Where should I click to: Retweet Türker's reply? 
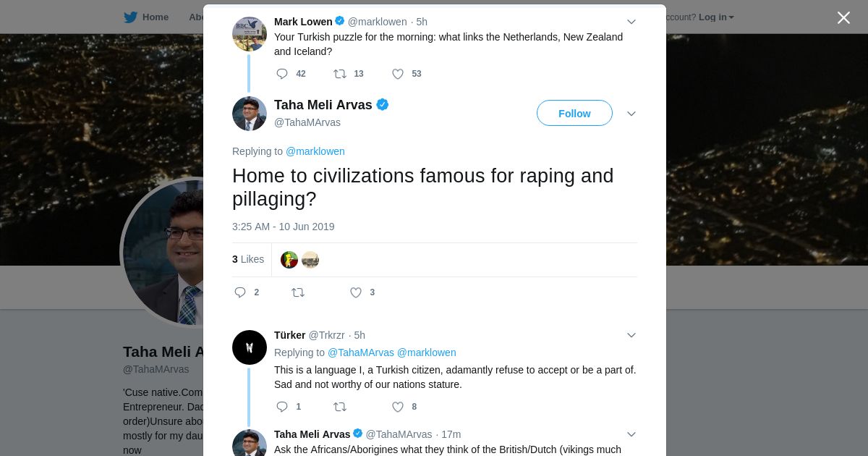point(339,407)
